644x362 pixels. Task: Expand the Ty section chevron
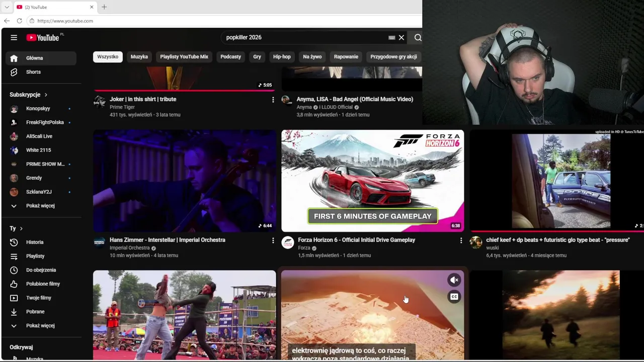[21, 228]
